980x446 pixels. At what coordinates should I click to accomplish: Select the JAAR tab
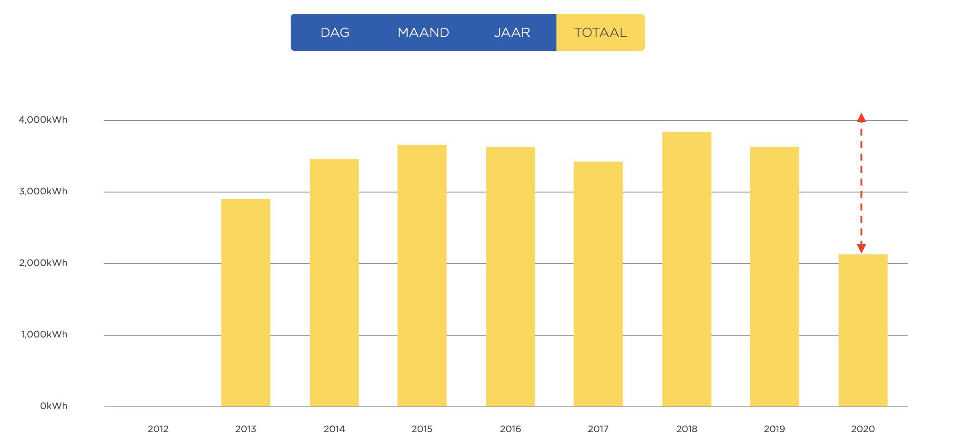click(512, 32)
